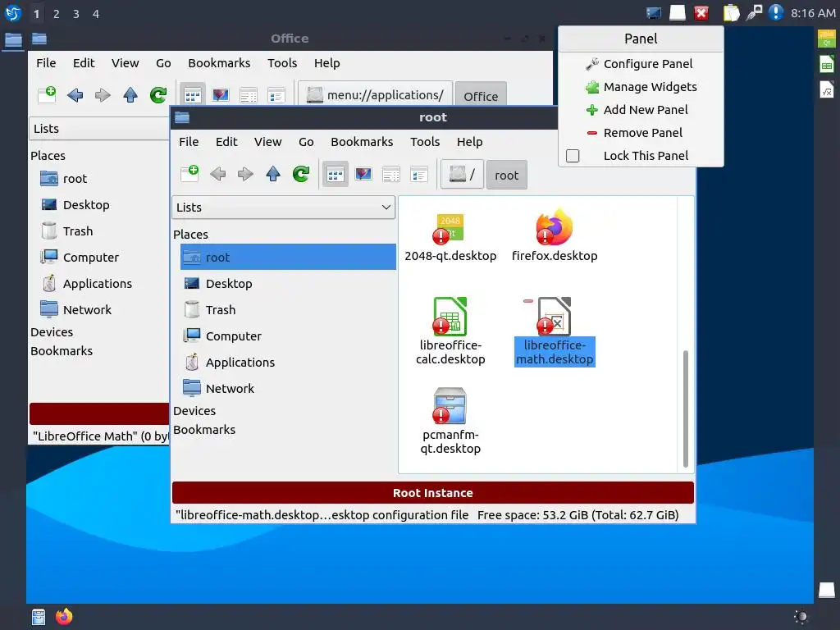Switch Office window to icon view
The image size is (840, 630).
192,95
